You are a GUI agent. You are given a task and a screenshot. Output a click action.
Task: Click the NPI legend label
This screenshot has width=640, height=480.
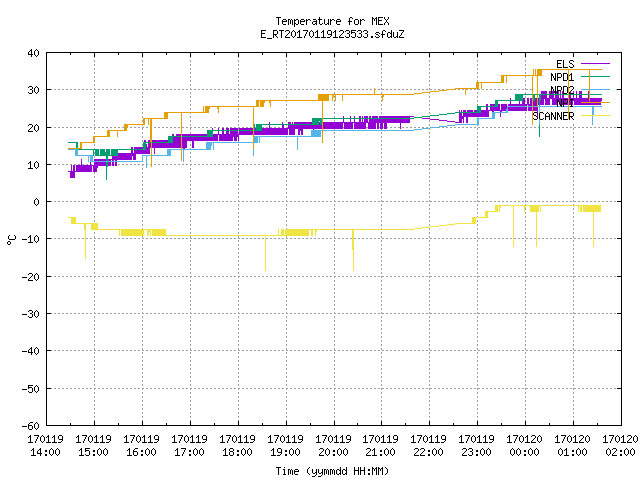click(x=565, y=103)
